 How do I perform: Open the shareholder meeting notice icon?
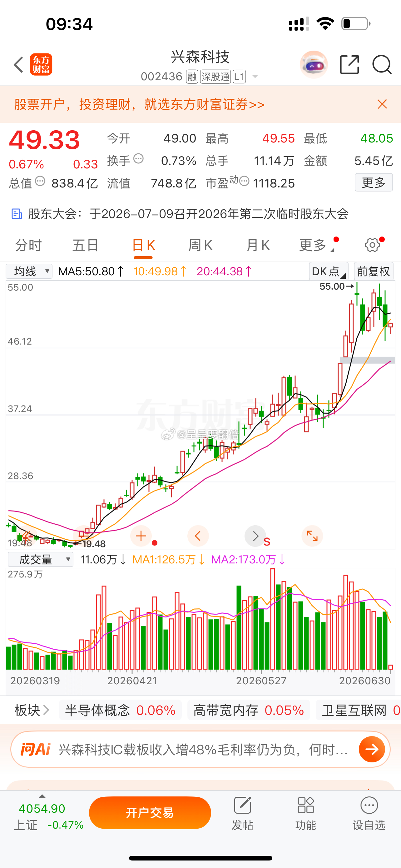tap(17, 214)
